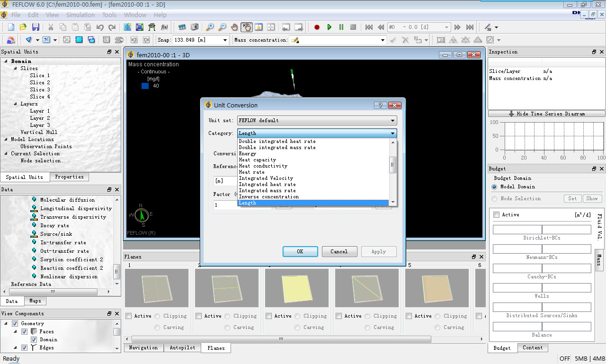Screen dimensions: 606x364
Task: Step forward one time step
Action: [457, 27]
